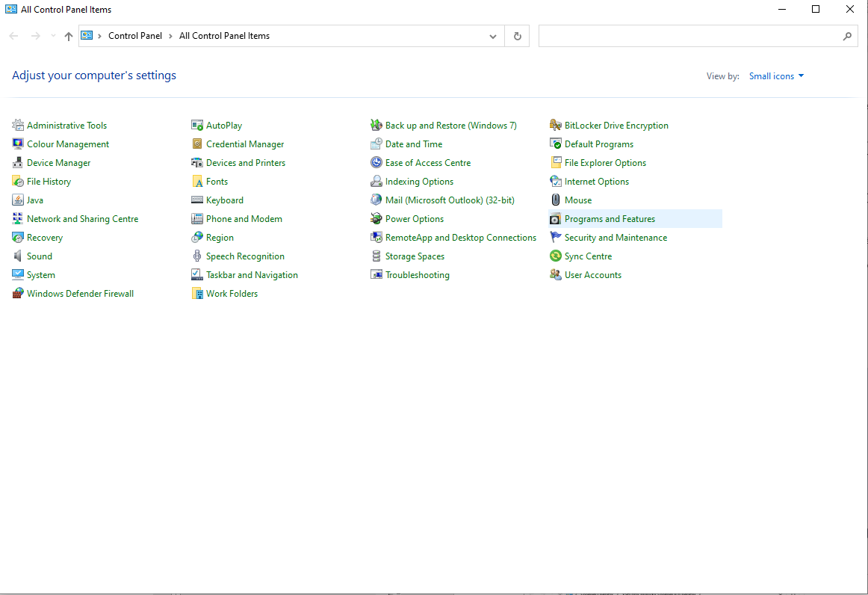
Task: Click the Mail (Microsoft Outlook) icon
Action: click(x=376, y=200)
